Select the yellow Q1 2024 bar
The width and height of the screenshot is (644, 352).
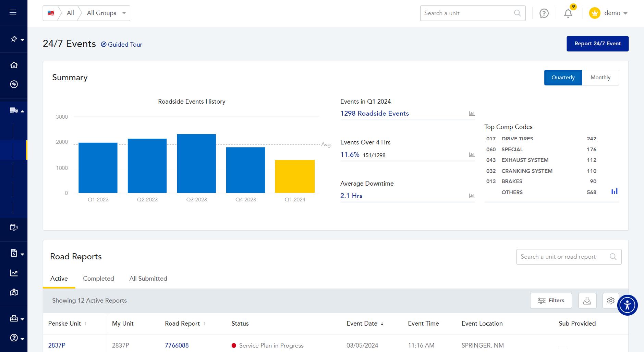tap(295, 176)
